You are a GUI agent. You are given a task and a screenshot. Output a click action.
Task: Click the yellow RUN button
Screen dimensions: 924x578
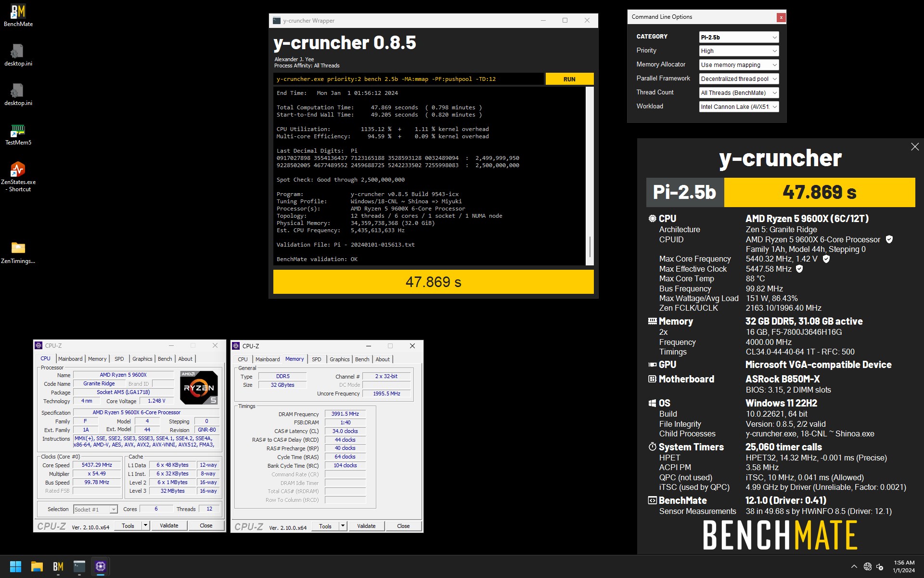569,79
